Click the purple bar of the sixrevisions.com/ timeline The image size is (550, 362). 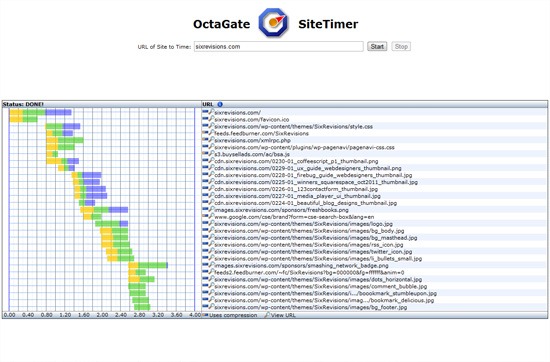[x=59, y=112]
